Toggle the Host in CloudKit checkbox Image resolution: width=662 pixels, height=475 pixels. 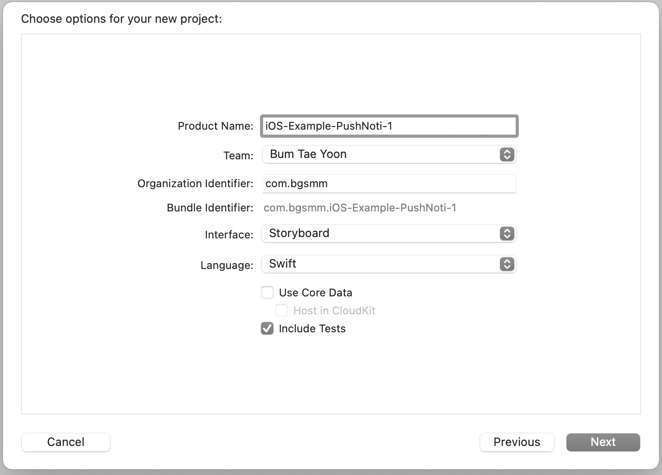(282, 311)
